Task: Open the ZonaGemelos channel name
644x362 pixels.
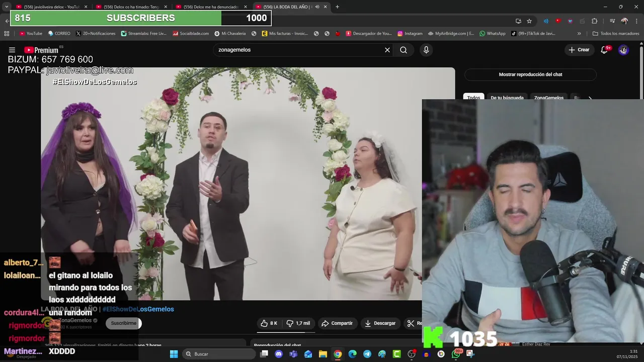Action: [75, 320]
